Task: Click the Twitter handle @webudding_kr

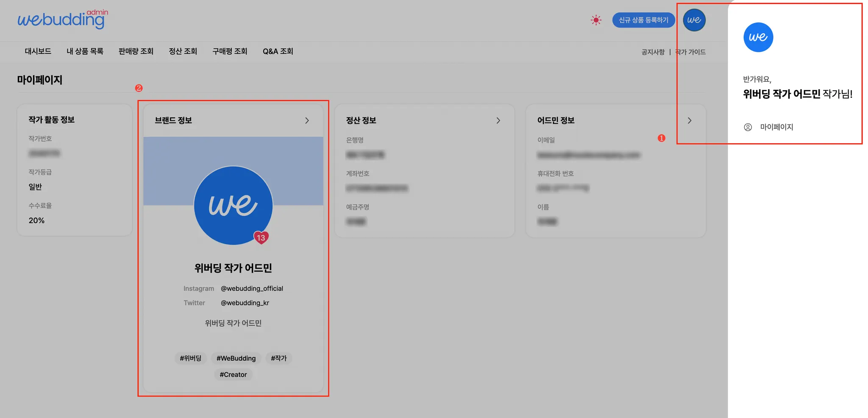Action: click(245, 303)
